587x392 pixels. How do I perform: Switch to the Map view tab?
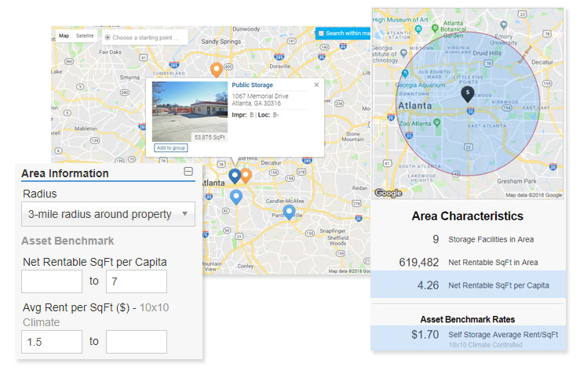(x=64, y=36)
